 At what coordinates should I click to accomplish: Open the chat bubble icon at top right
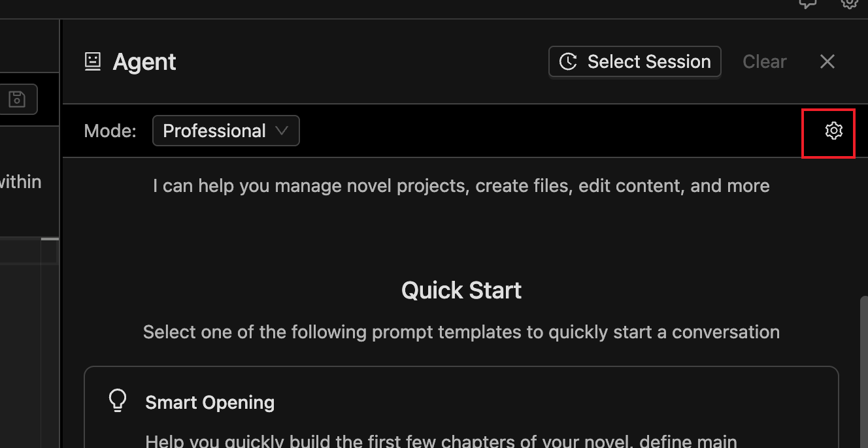[x=808, y=3]
